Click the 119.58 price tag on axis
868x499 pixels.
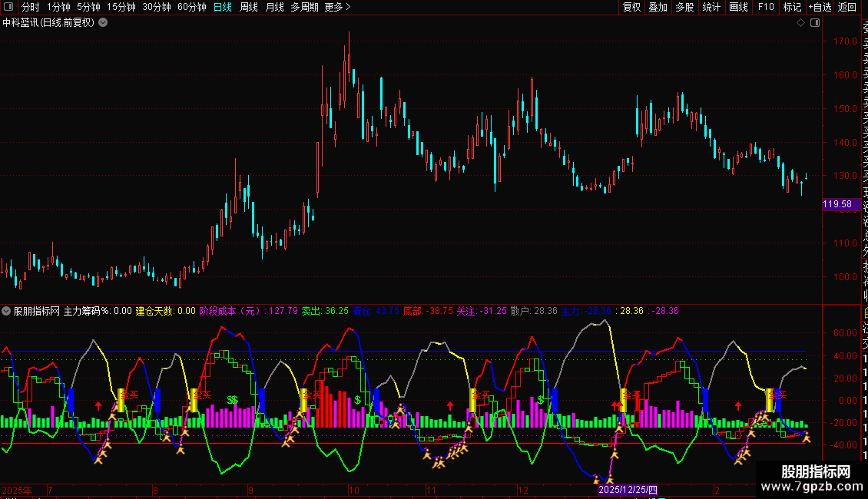[840, 204]
